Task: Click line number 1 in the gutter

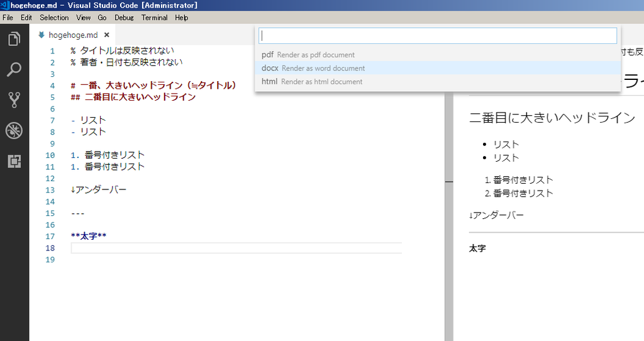Action: click(52, 51)
